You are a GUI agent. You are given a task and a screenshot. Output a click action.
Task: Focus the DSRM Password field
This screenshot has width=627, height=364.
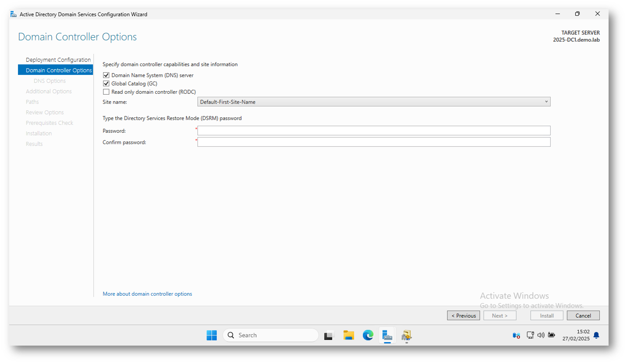pyautogui.click(x=374, y=131)
